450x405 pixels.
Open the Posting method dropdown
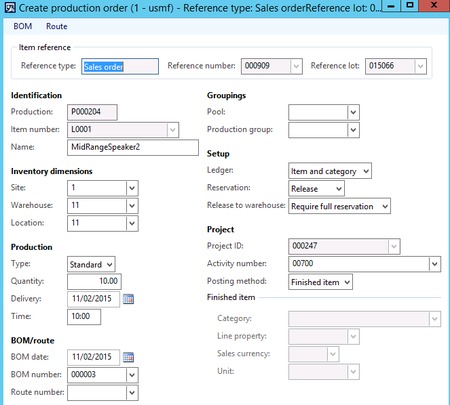pyautogui.click(x=320, y=282)
